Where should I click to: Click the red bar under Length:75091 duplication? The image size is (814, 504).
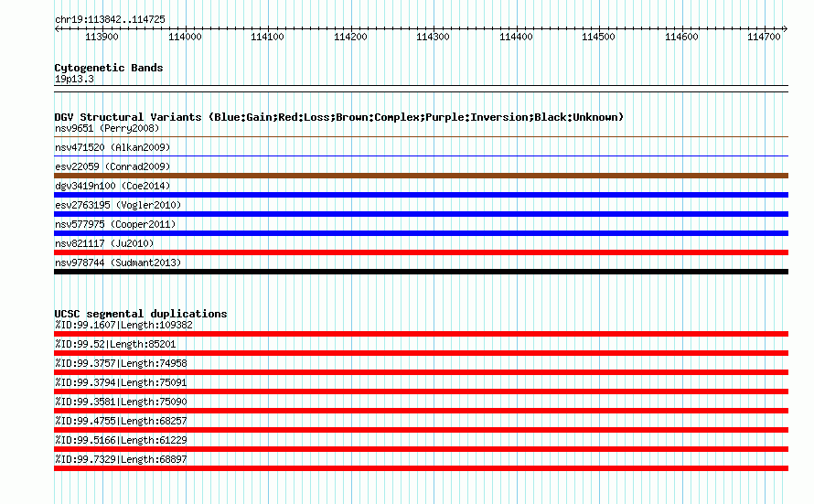tap(421, 391)
